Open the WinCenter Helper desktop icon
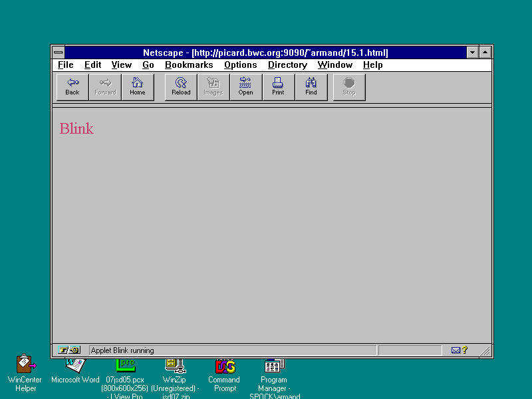This screenshot has height=399, width=532. pyautogui.click(x=26, y=366)
